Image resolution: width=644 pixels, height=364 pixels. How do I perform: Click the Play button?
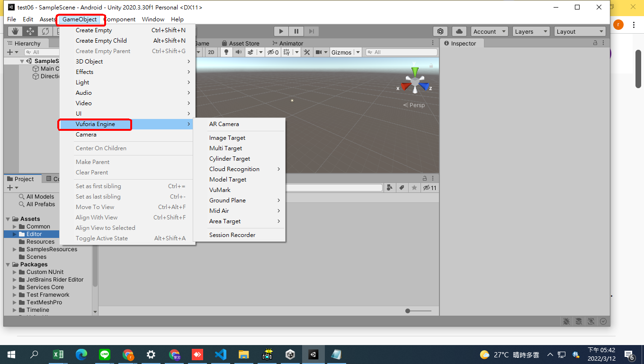pos(281,31)
